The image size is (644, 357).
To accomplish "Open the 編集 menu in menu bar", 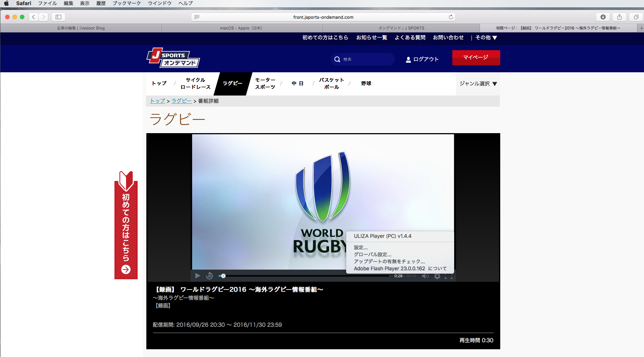I will click(x=69, y=3).
